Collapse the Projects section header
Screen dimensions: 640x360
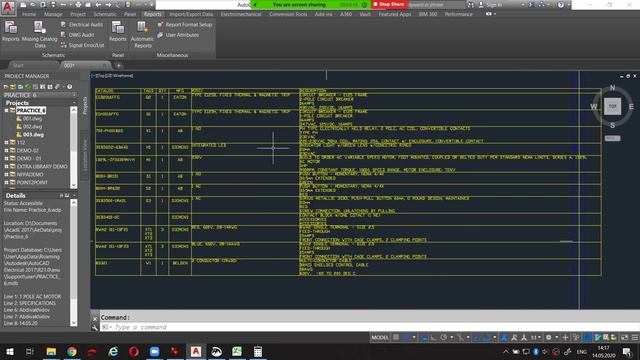74,103
